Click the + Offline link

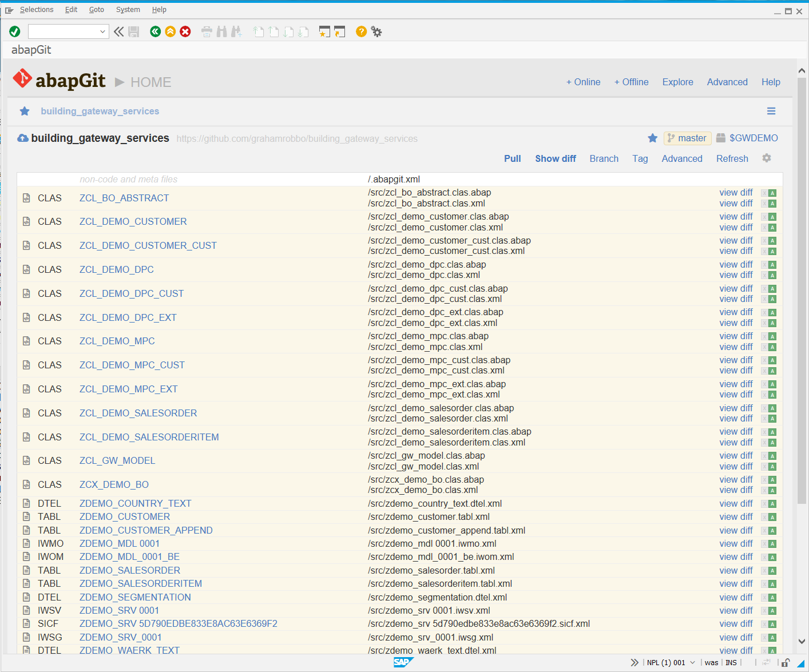pos(631,82)
